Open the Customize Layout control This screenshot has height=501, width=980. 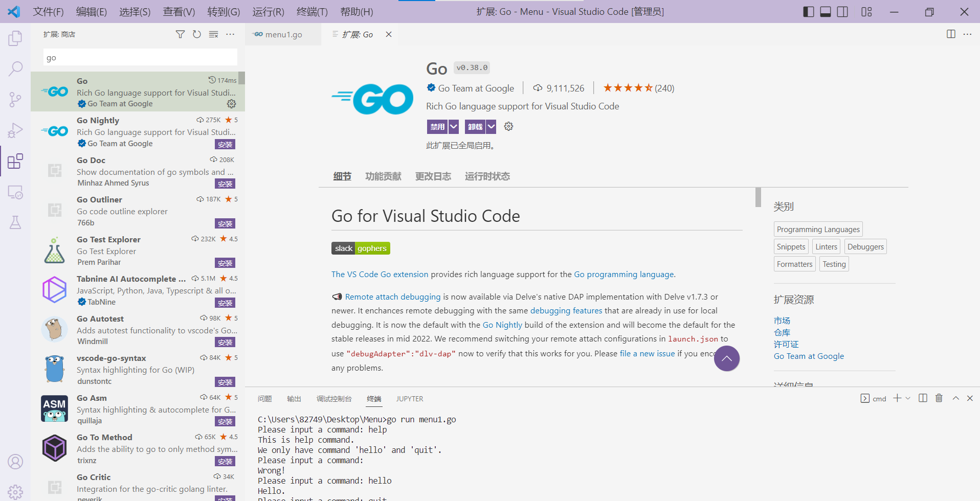coord(866,12)
